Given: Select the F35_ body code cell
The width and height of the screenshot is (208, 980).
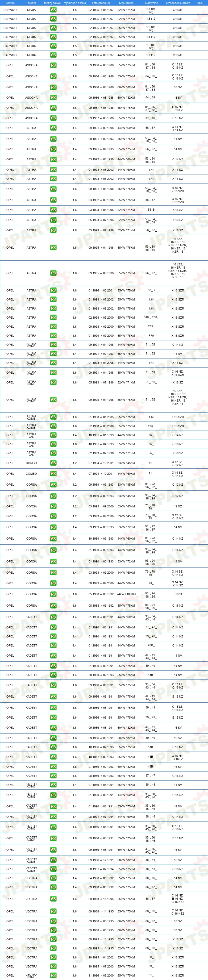Looking at the screenshot, I should point(151,426).
